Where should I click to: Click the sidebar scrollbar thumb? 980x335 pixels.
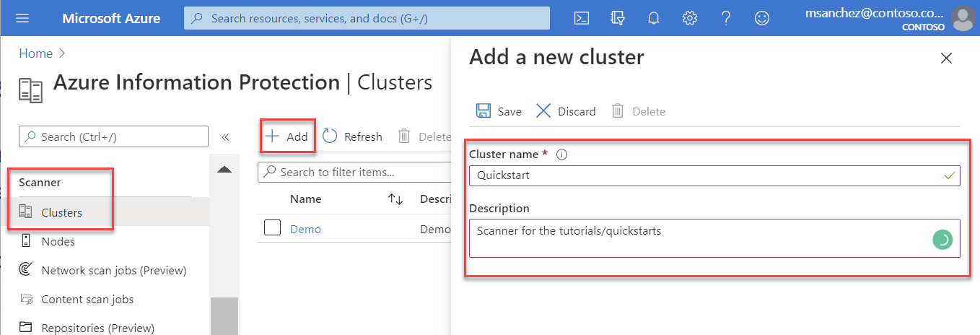click(224, 316)
